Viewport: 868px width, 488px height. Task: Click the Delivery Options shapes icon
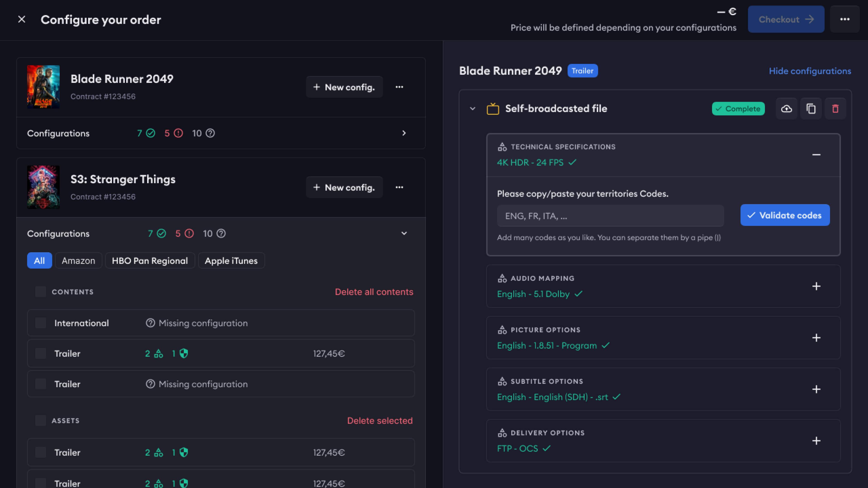pyautogui.click(x=502, y=433)
